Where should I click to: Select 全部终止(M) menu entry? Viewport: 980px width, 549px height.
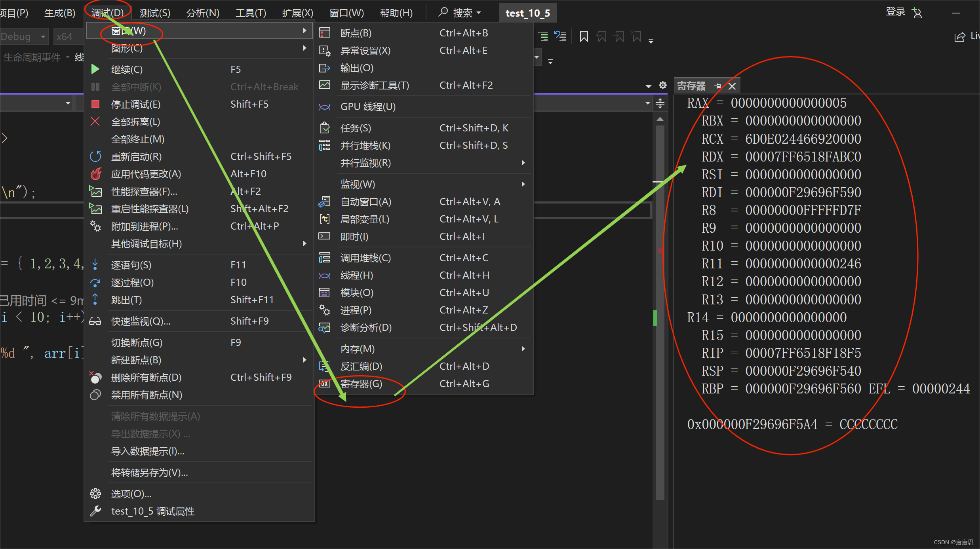199,139
